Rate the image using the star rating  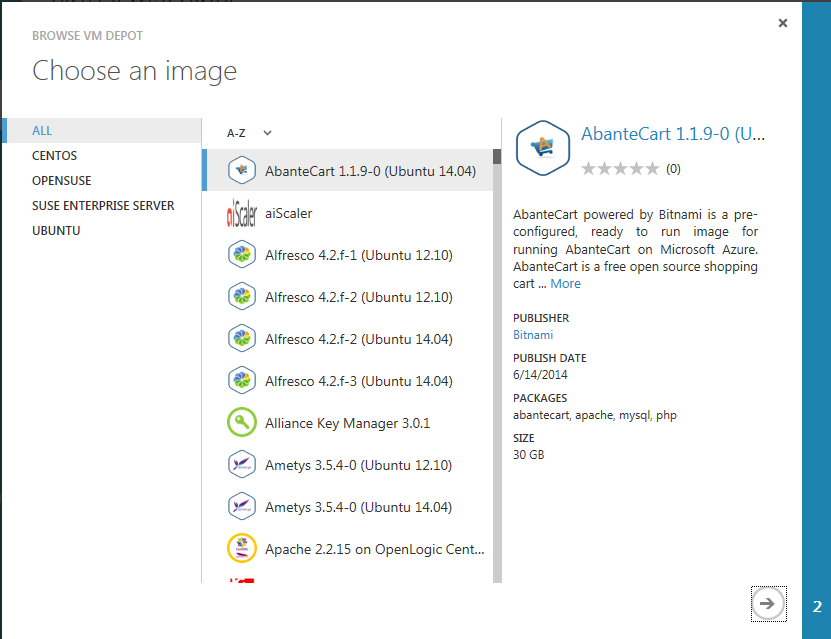coord(620,169)
